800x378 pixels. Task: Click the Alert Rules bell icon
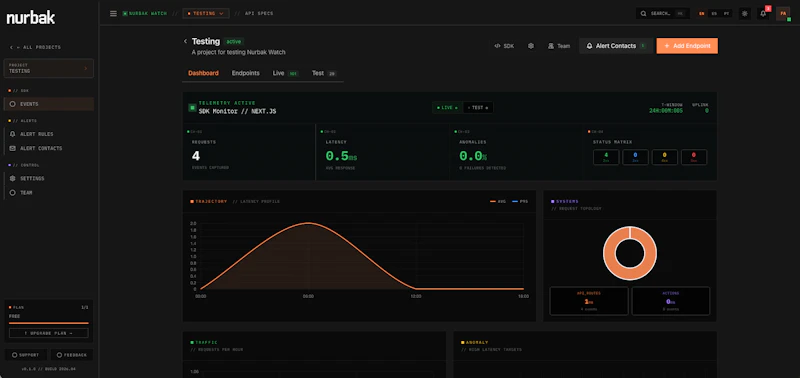click(x=13, y=134)
